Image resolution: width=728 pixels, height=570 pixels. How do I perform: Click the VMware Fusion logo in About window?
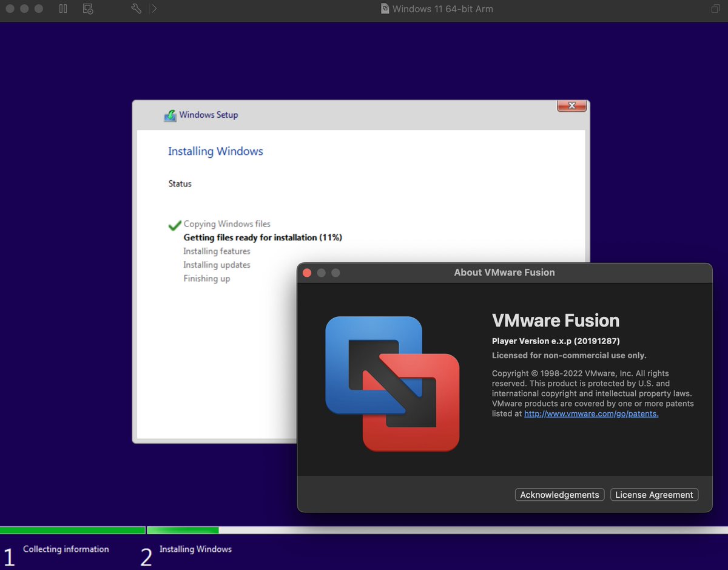click(392, 384)
